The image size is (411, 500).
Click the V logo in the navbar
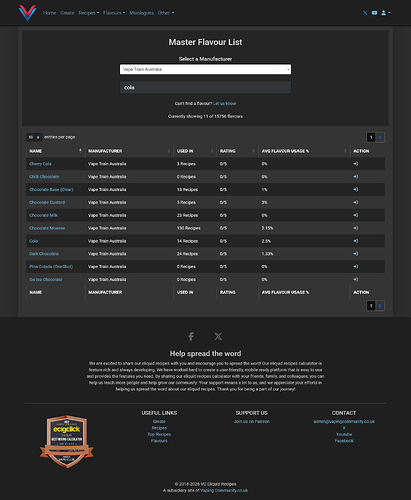(x=27, y=13)
